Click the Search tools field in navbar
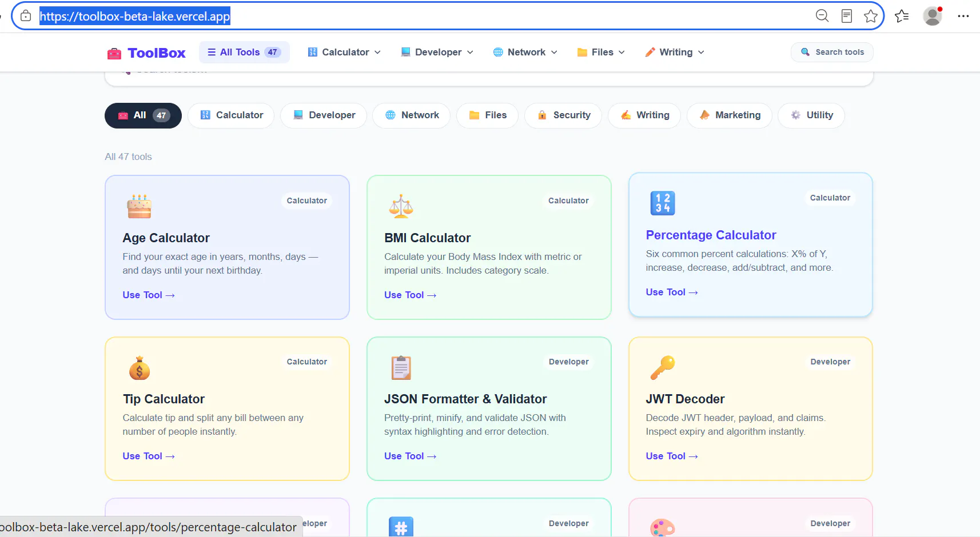980x537 pixels. tap(832, 52)
